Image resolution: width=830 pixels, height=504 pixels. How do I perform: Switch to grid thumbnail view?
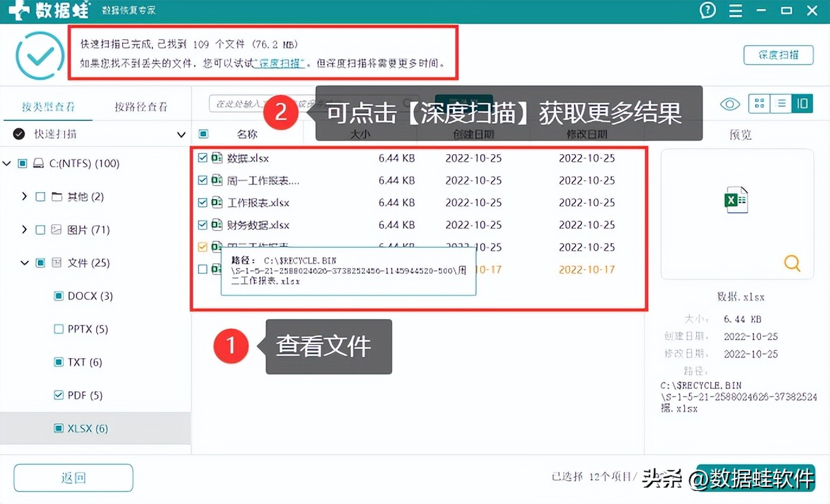coord(759,104)
